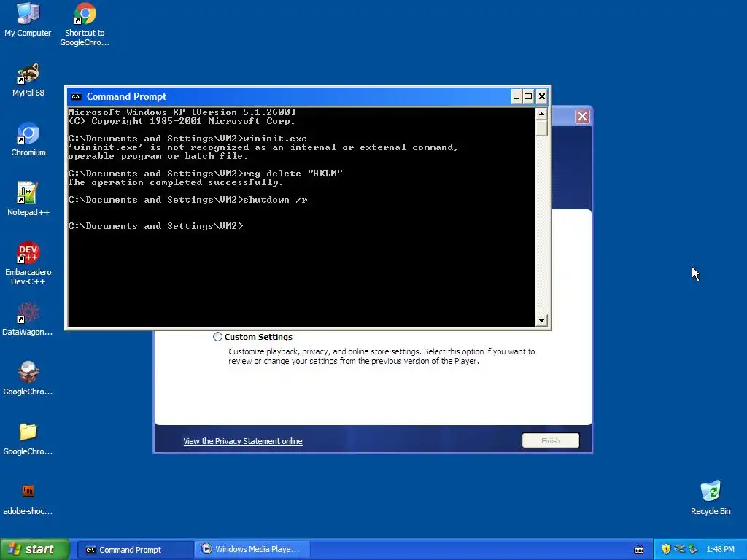Open adobe-shoc desktop file icon
This screenshot has height=560, width=747.
[28, 499]
